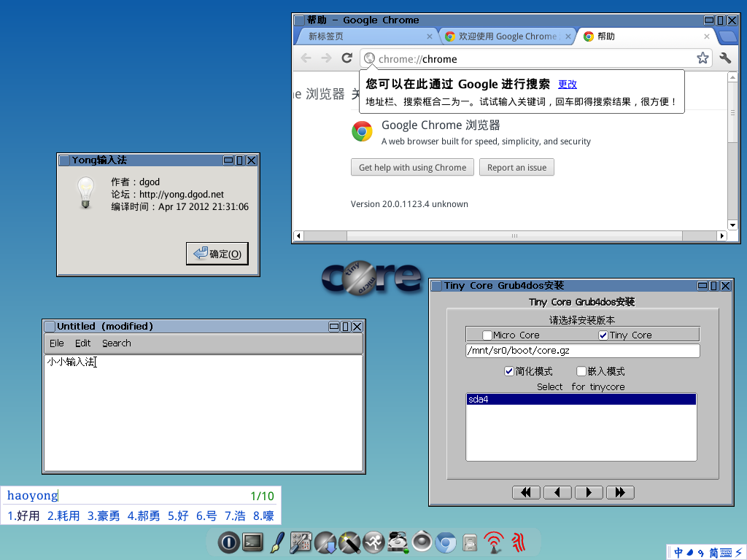Click the /mnt/sr0/boot/core.gz path field

coord(583,351)
